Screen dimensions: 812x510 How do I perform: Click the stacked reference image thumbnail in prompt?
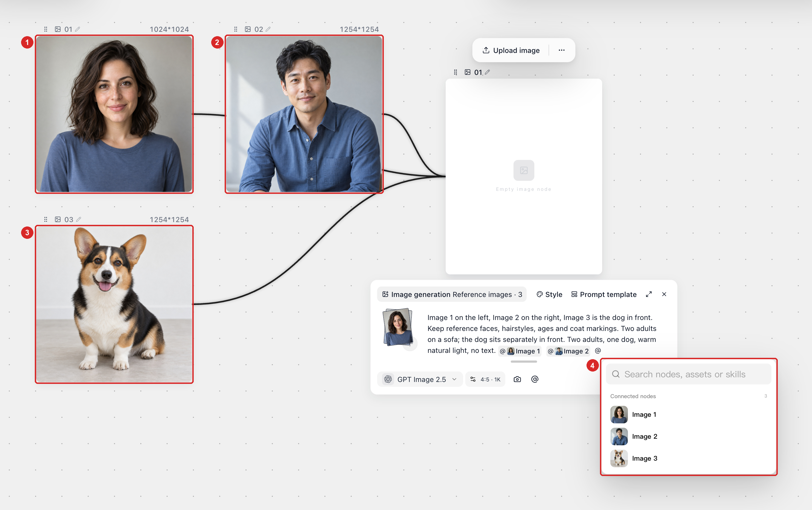[x=398, y=327]
